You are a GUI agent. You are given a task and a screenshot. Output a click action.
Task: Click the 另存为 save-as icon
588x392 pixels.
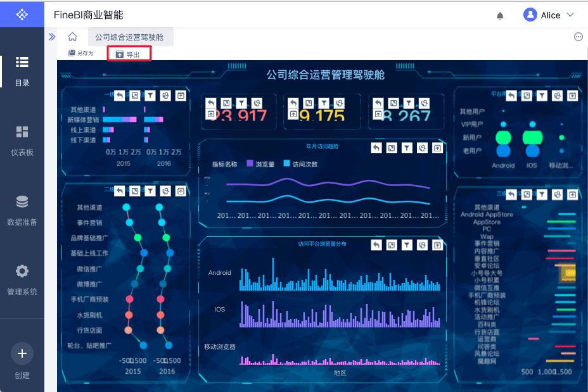click(72, 53)
